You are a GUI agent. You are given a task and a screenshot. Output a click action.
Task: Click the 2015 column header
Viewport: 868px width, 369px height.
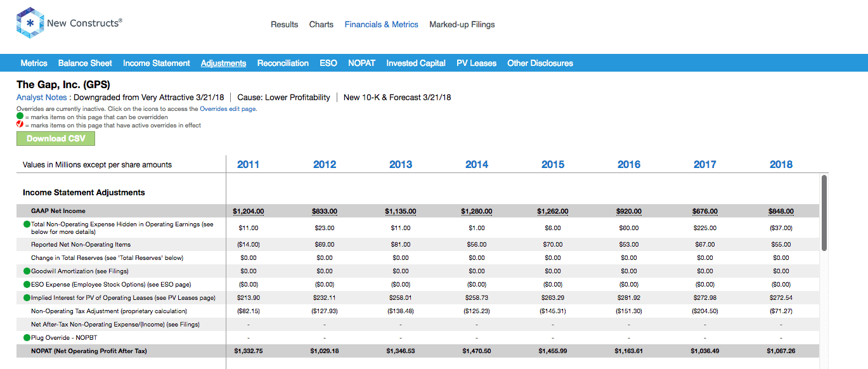552,164
